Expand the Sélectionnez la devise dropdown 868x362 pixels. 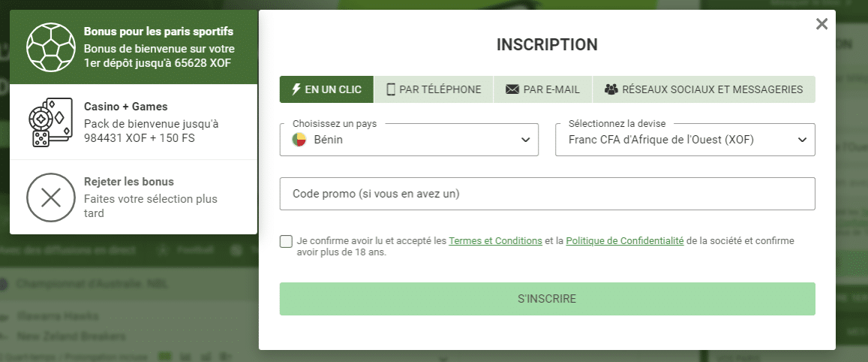(x=685, y=140)
